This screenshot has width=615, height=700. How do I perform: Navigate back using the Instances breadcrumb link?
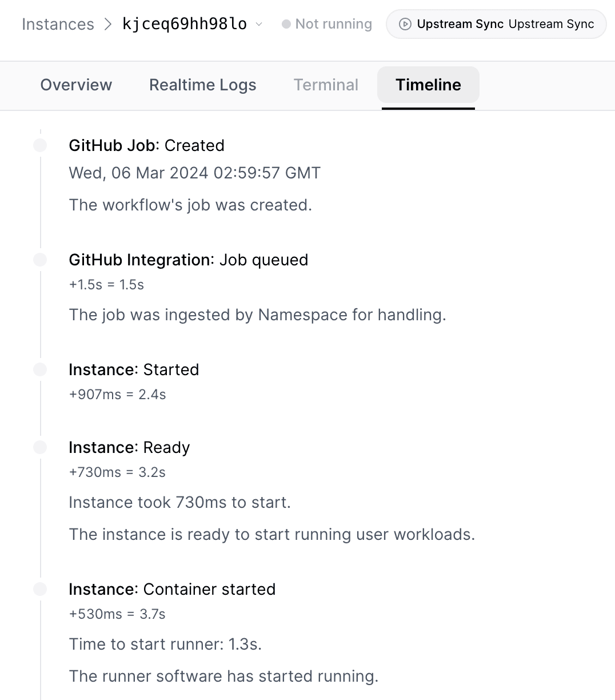[x=57, y=24]
